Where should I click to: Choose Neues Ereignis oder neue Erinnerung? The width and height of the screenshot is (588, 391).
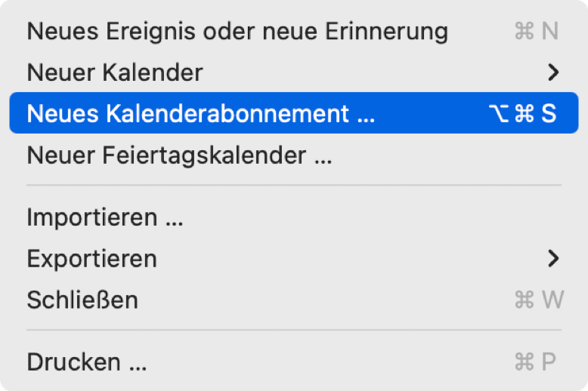pyautogui.click(x=237, y=31)
